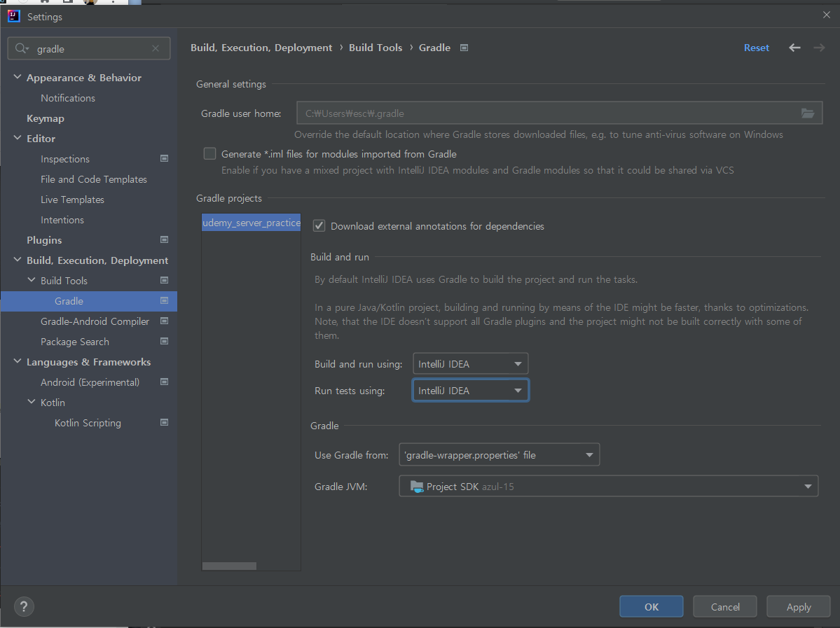Click Build, Execution, Deployment breadcrumb
This screenshot has height=628, width=840.
point(261,48)
